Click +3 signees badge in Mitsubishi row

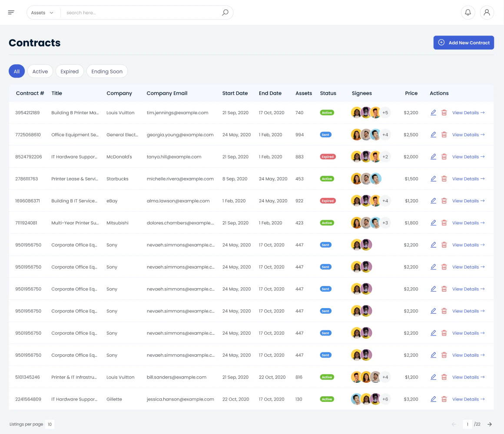[385, 223]
